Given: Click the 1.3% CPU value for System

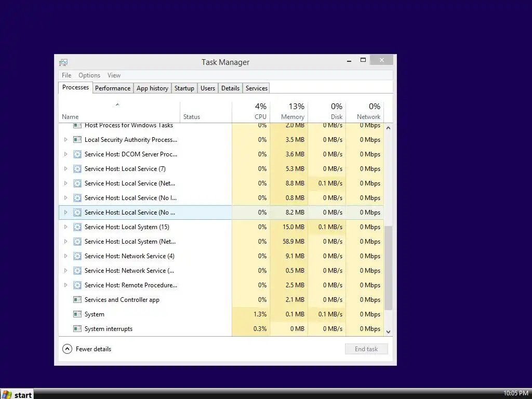Looking at the screenshot, I should (x=260, y=314).
